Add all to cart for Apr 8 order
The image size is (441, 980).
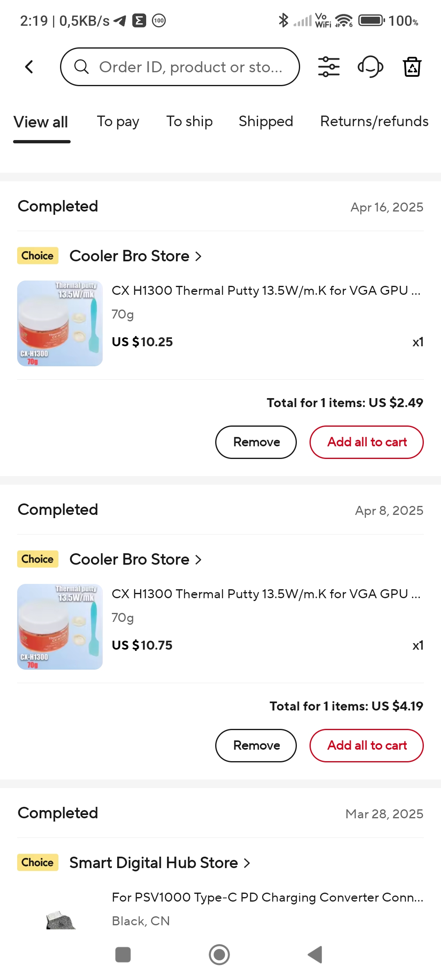[x=366, y=746]
